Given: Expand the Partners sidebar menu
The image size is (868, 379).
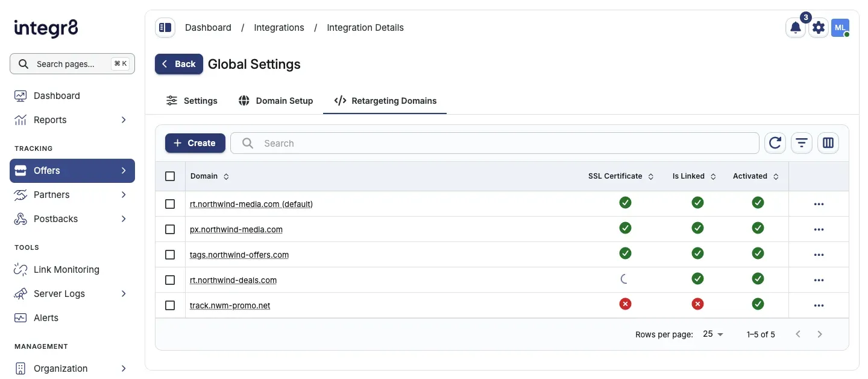Looking at the screenshot, I should (x=72, y=194).
